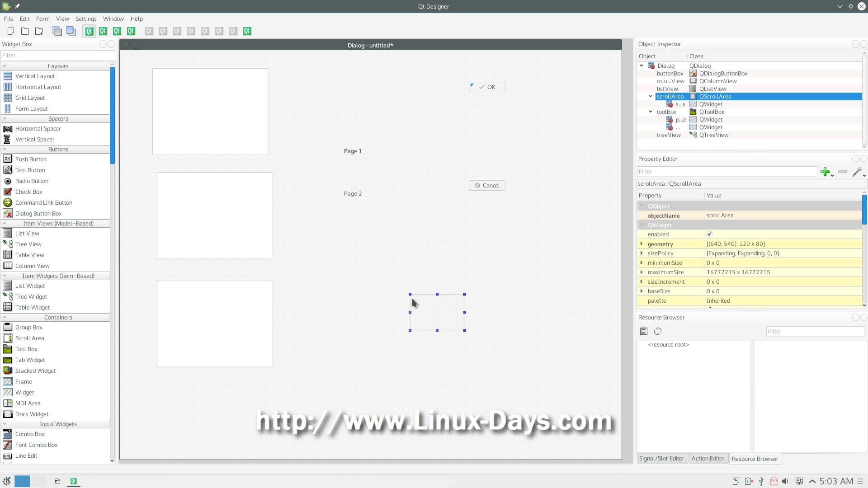Choose Scroll Area container
Image resolution: width=868 pixels, height=488 pixels.
[x=29, y=338]
